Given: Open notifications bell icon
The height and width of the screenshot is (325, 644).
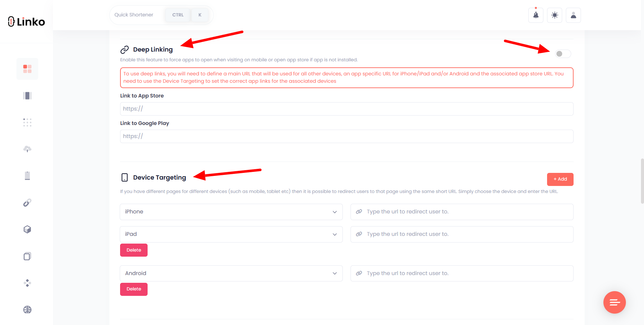Looking at the screenshot, I should [x=536, y=15].
